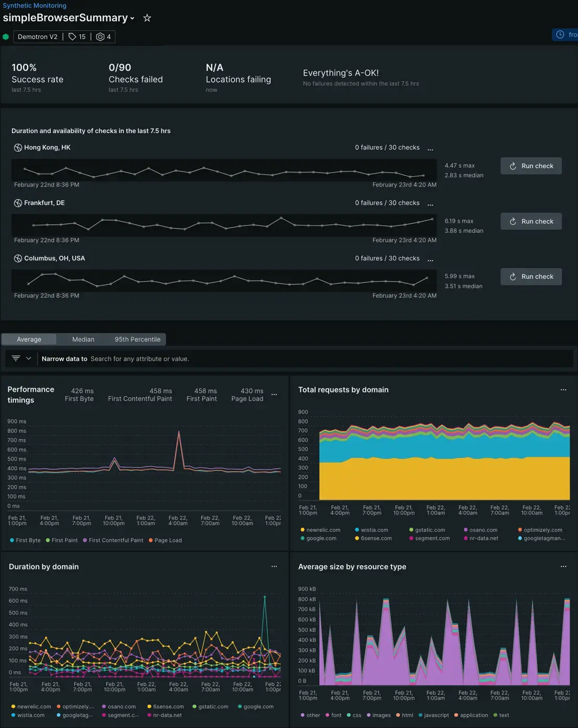The image size is (578, 728).
Task: Open the Performance timings ellipsis menu
Action: point(274,395)
